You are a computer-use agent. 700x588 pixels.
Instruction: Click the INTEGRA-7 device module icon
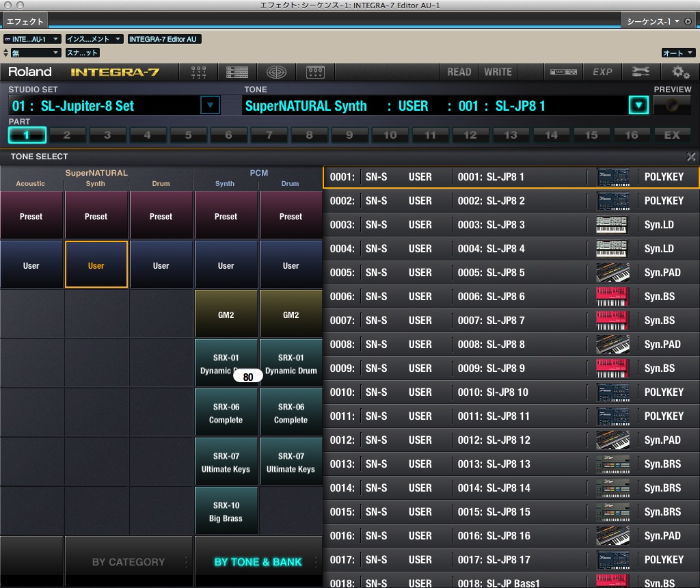tap(563, 72)
